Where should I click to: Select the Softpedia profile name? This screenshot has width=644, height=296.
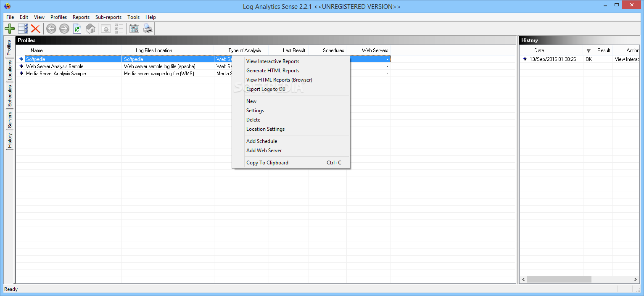(36, 59)
